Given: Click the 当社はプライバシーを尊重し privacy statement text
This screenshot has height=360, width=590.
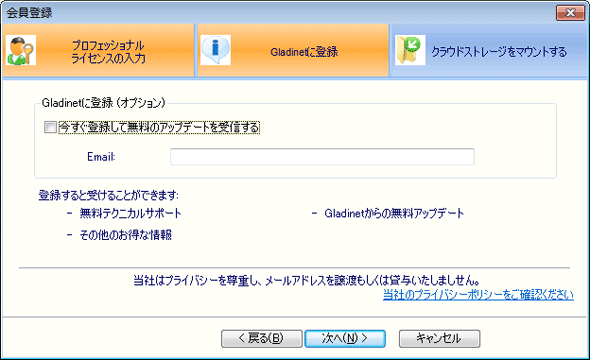Looking at the screenshot, I should pyautogui.click(x=307, y=280).
